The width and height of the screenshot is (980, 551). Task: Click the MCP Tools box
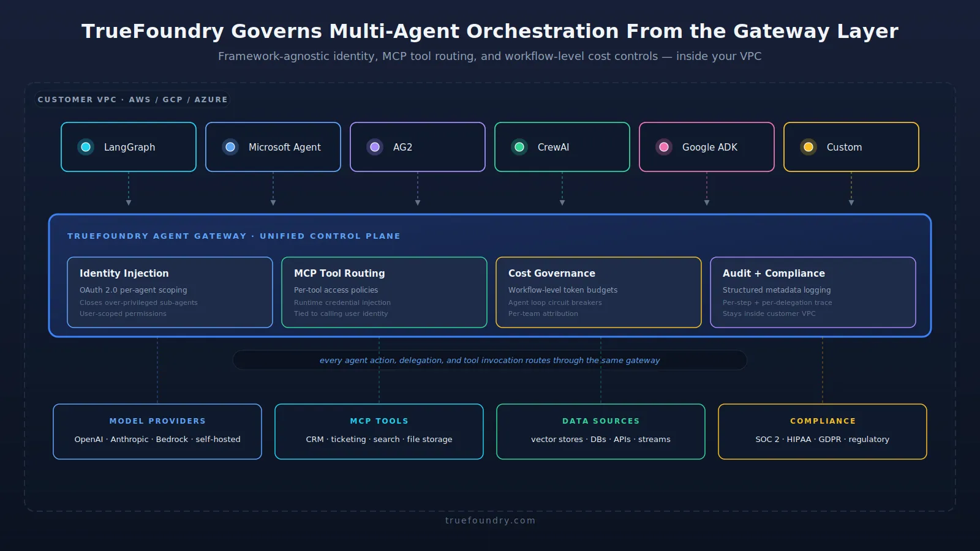(x=379, y=432)
